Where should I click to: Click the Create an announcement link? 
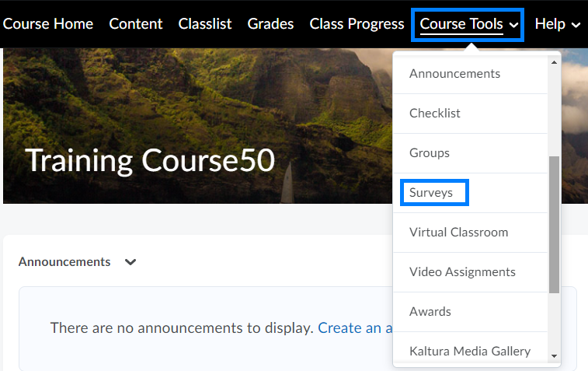[354, 328]
